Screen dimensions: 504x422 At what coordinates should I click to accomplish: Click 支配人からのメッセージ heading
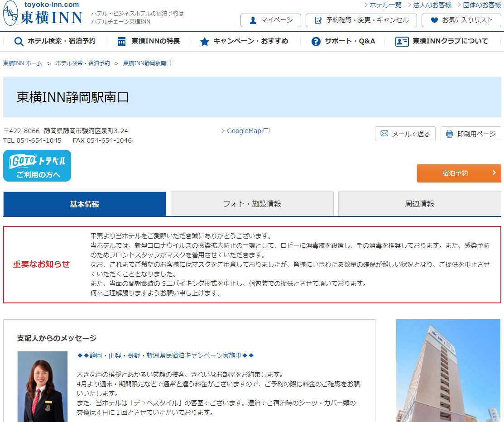click(57, 338)
